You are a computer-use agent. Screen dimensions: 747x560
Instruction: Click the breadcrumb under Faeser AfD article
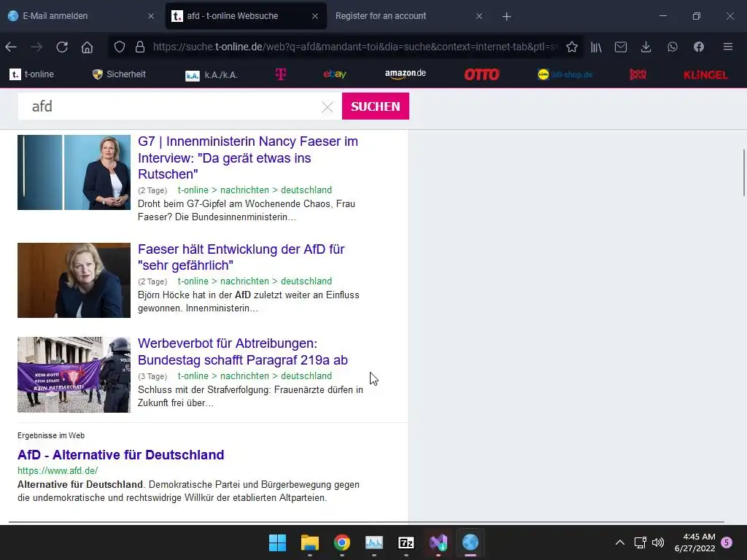(255, 281)
